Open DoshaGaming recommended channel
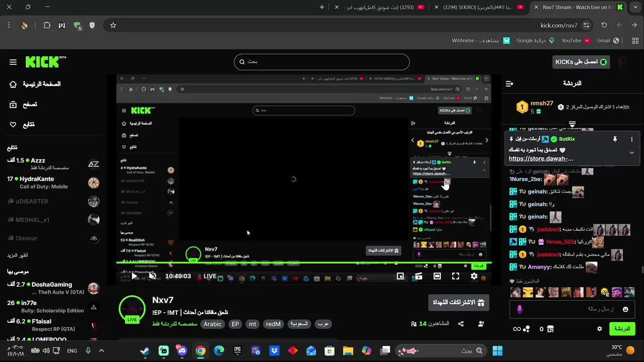644x362 pixels. coord(53,288)
